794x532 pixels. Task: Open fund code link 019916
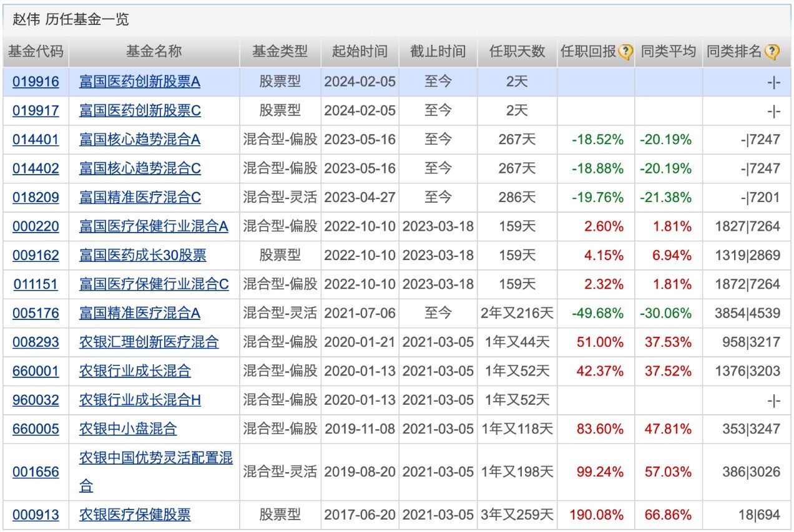coord(36,82)
